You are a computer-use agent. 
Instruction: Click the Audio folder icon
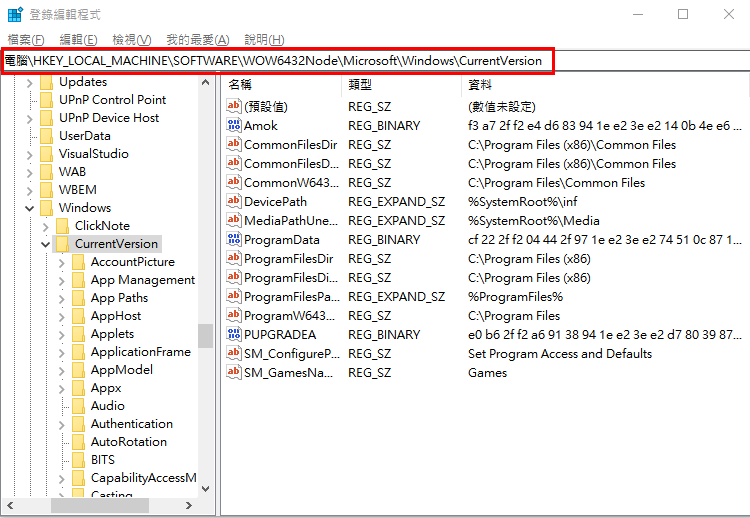point(78,406)
